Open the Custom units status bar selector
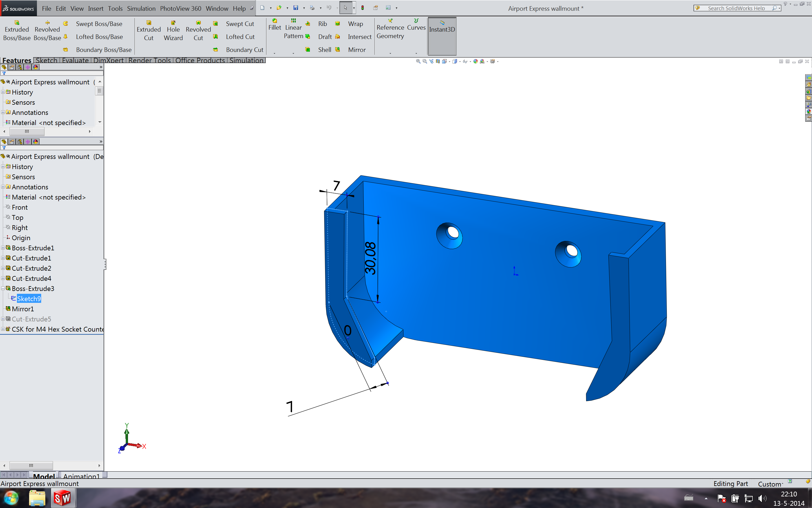Screen dimensions: 812x508 tap(771, 483)
